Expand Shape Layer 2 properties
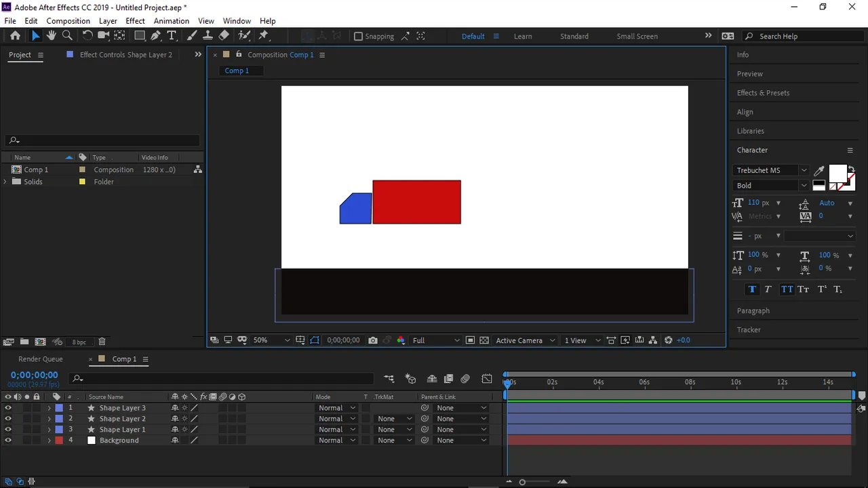Image resolution: width=868 pixels, height=488 pixels. pos(49,419)
